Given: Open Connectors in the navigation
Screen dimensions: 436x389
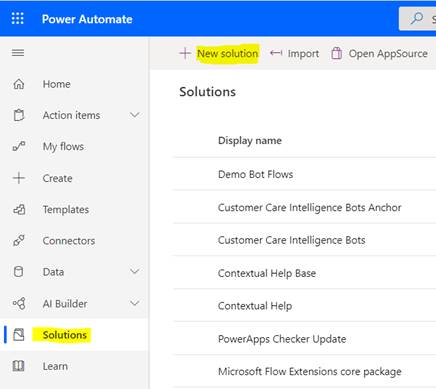Looking at the screenshot, I should 69,241.
